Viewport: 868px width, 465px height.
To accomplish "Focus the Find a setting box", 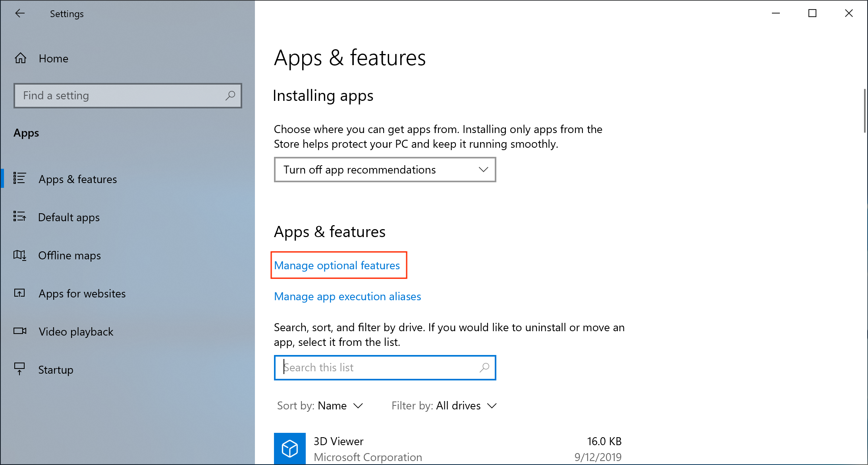I will [119, 96].
